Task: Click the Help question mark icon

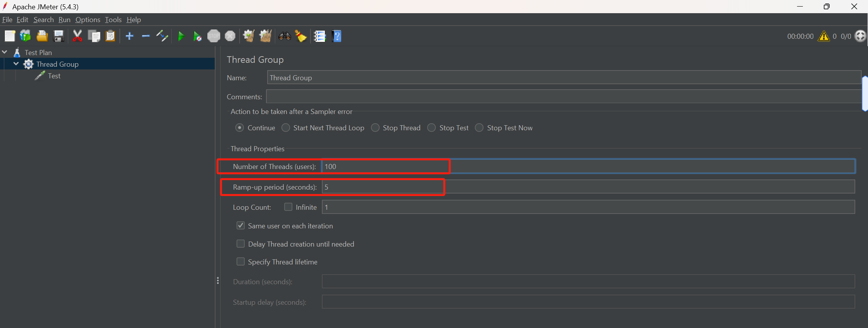Action: click(x=337, y=36)
